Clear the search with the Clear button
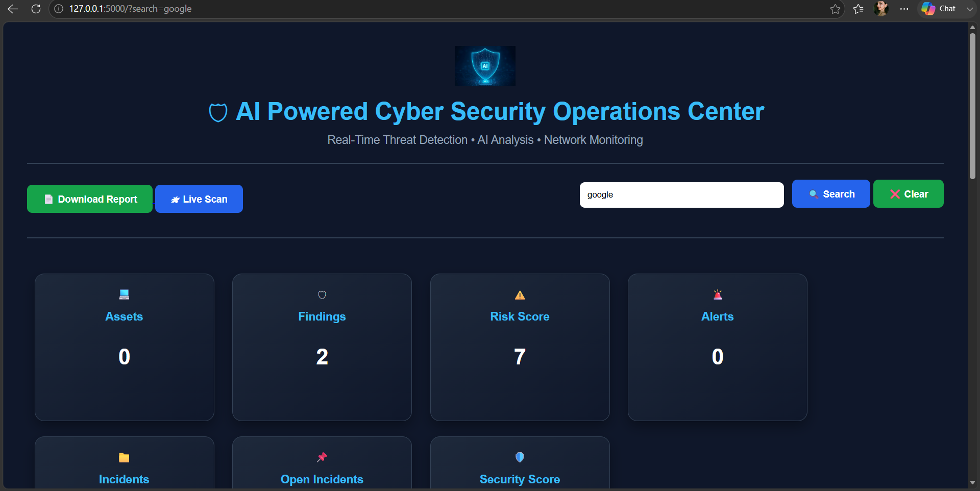Image resolution: width=980 pixels, height=491 pixels. click(x=909, y=194)
